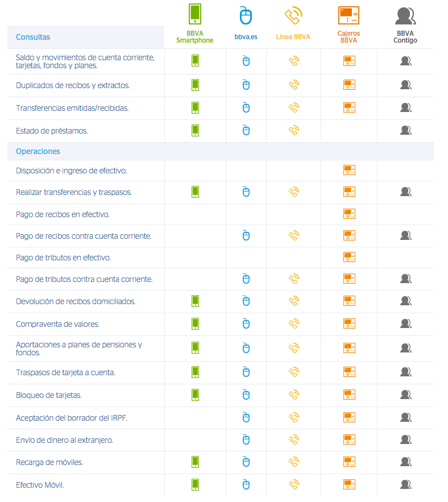Viewport: 448px width, 502px height.
Task: Click ATM icon for Pago de tributos en efectivo
Action: pyautogui.click(x=349, y=257)
